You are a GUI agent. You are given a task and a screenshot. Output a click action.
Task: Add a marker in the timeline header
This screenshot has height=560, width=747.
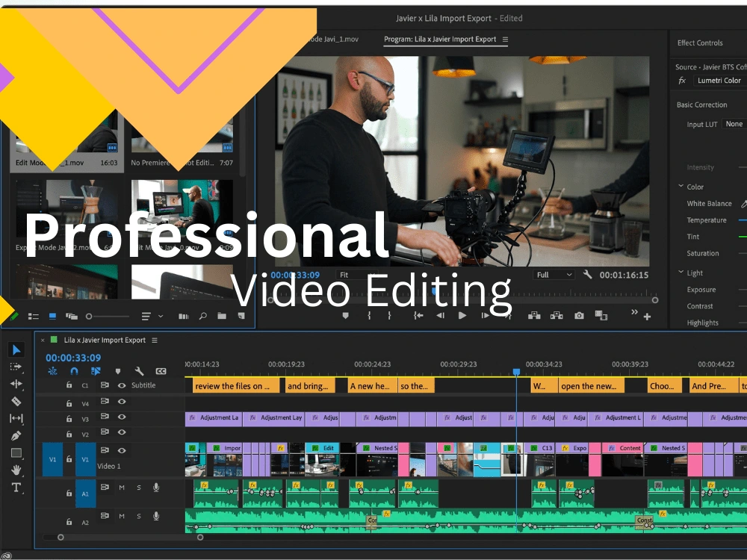[x=118, y=371]
